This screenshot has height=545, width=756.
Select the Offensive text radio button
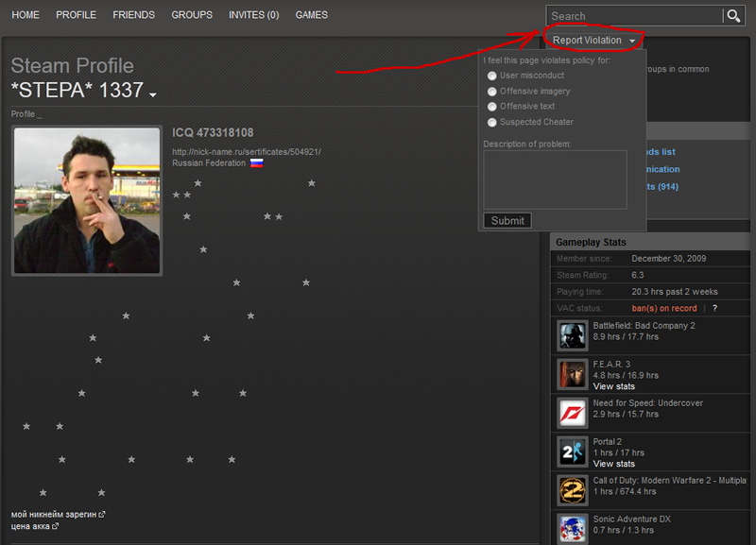point(491,107)
